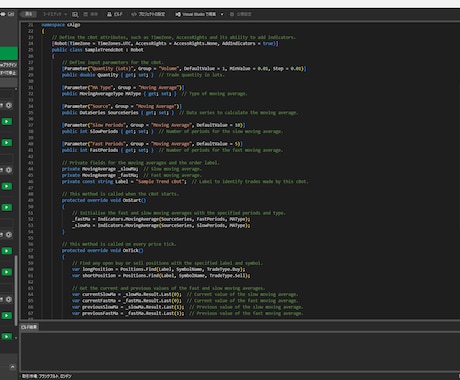Click the trading sessions status bar text

point(46,376)
